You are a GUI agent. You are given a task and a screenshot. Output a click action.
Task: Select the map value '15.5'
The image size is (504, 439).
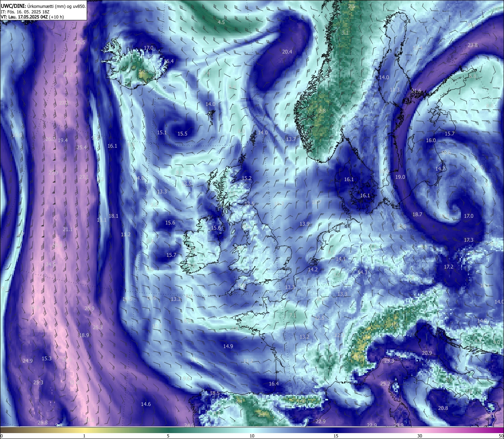tap(182, 134)
